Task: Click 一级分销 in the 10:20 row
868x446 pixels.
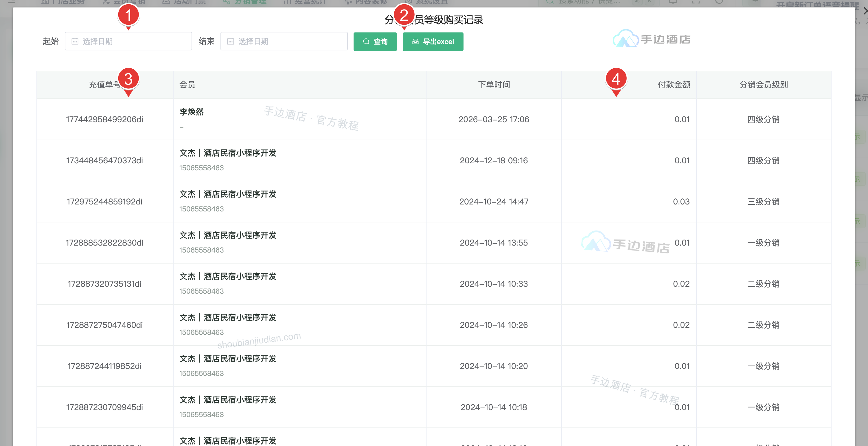Action: (x=764, y=366)
